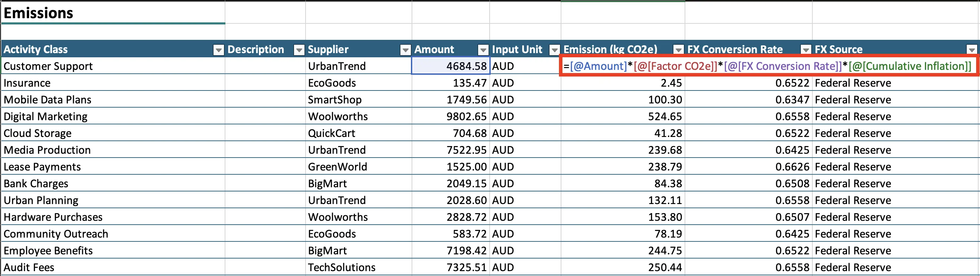This screenshot has height=276, width=980.
Task: Open the Emission (kg CO2e) filter dropdown
Action: tap(678, 50)
